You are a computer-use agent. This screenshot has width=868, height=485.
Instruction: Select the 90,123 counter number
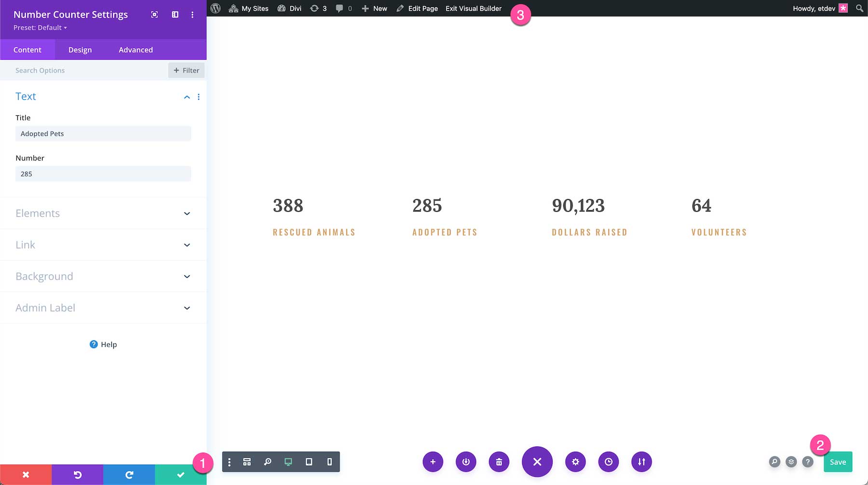[578, 206]
